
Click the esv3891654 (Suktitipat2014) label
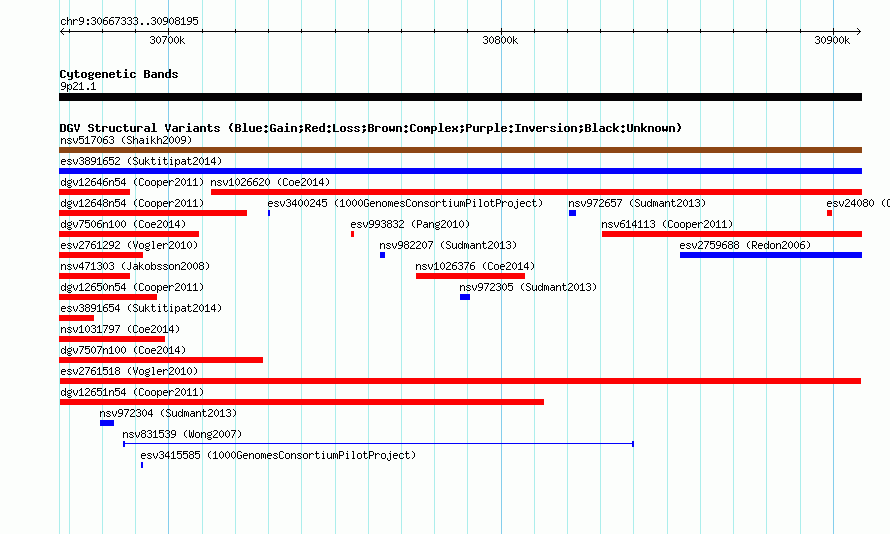(141, 308)
